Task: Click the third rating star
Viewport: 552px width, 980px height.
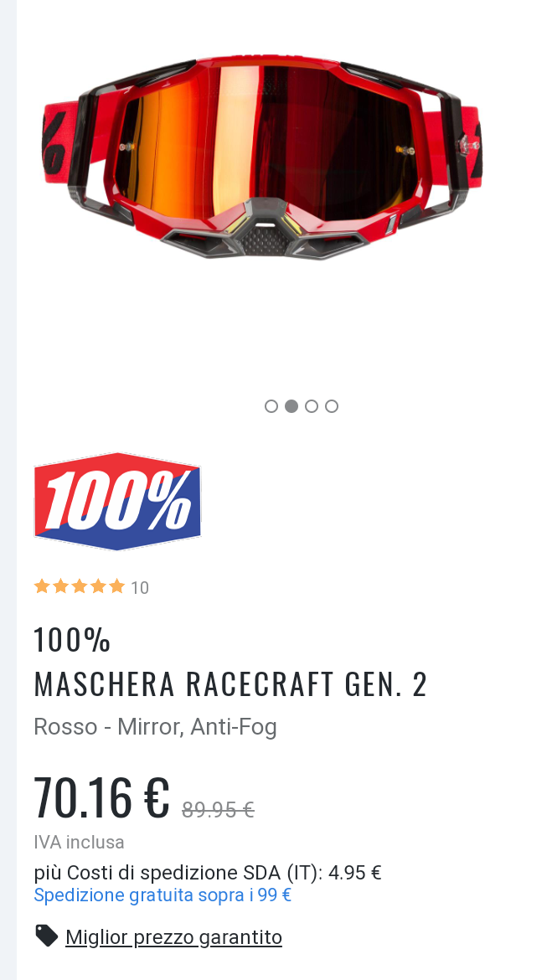Action: [80, 586]
